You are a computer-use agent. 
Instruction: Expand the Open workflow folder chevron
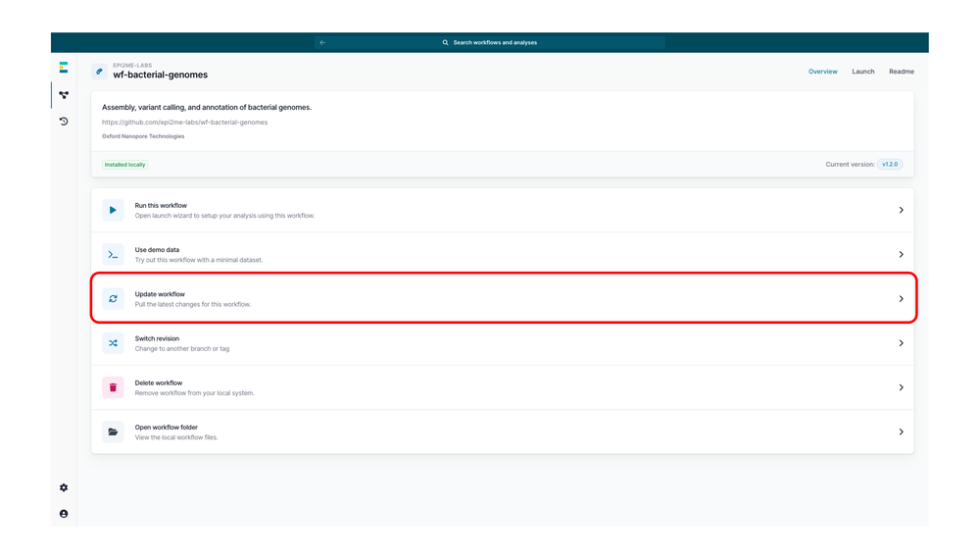[x=902, y=432]
